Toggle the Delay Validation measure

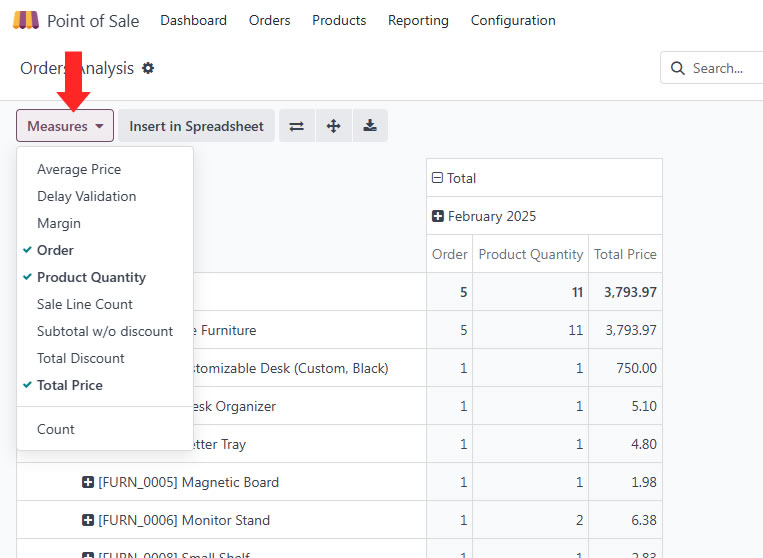[105, 197]
